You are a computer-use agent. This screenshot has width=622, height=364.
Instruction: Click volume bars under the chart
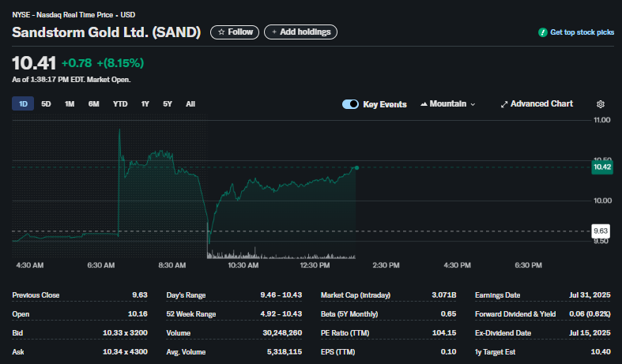tap(281, 255)
